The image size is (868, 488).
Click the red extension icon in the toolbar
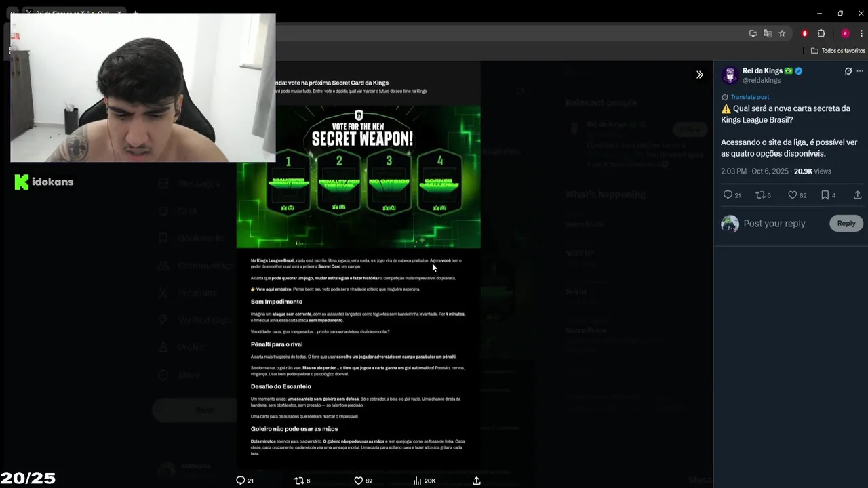point(805,33)
